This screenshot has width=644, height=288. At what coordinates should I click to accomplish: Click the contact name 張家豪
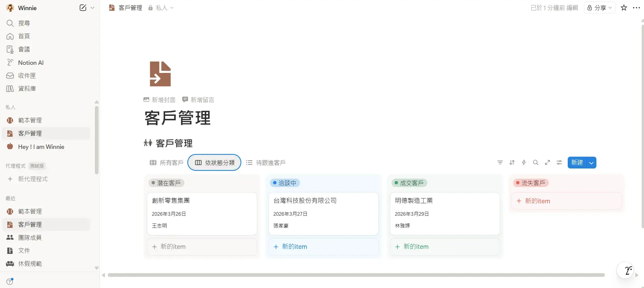(x=281, y=226)
